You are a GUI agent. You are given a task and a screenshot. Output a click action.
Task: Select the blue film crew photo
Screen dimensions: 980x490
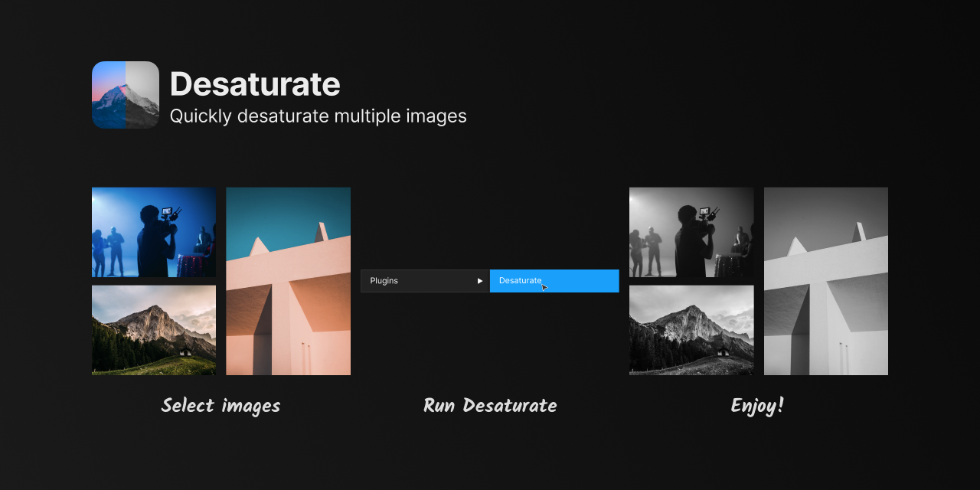point(153,232)
